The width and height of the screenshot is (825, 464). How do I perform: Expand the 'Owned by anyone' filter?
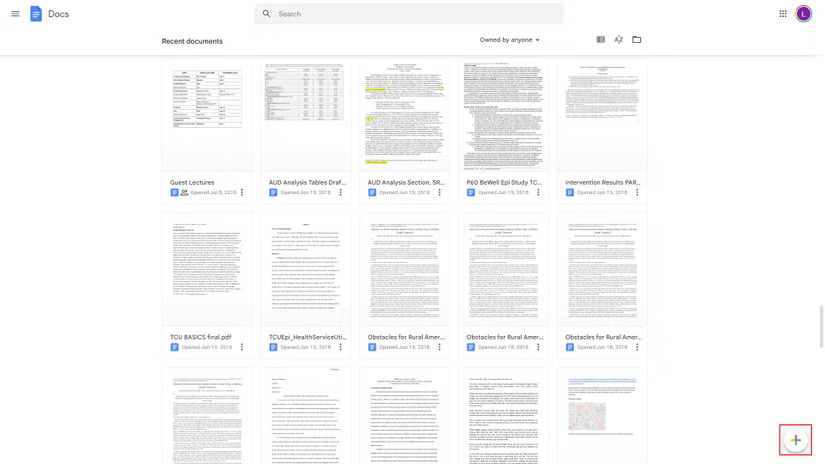(510, 40)
